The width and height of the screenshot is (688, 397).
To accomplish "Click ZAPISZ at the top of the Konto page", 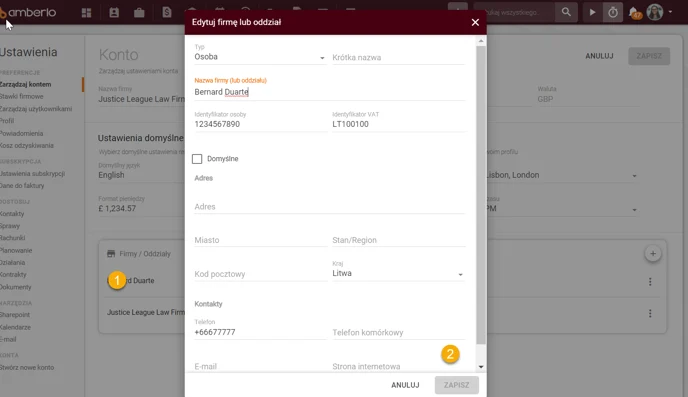I will click(649, 56).
